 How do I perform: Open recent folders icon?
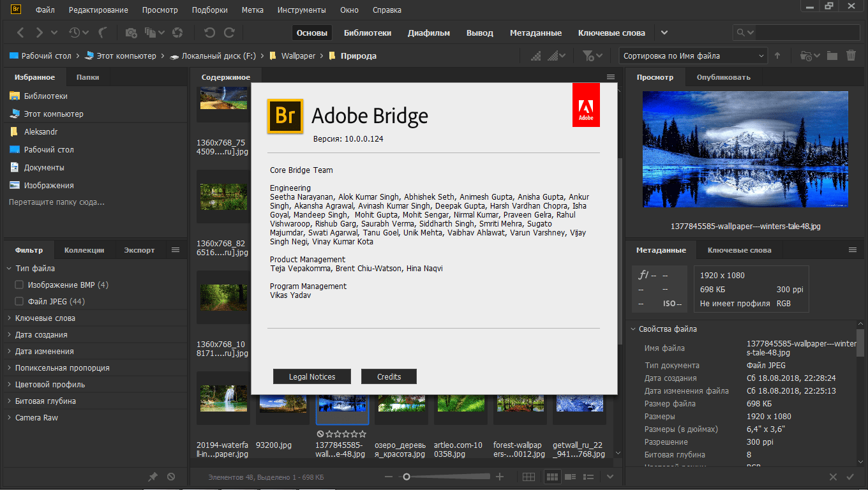pos(807,56)
